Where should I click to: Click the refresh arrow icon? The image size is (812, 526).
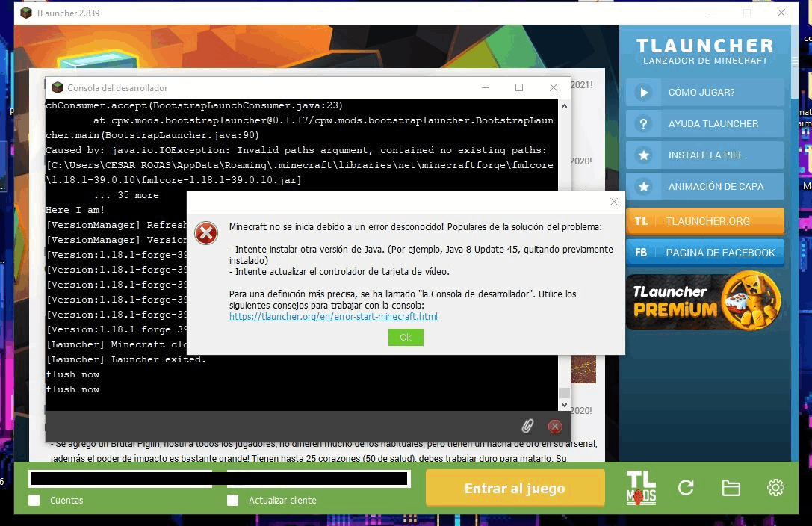pos(686,488)
